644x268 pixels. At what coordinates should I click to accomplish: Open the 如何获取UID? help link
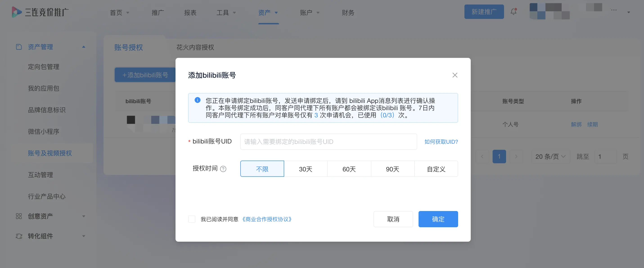(441, 142)
